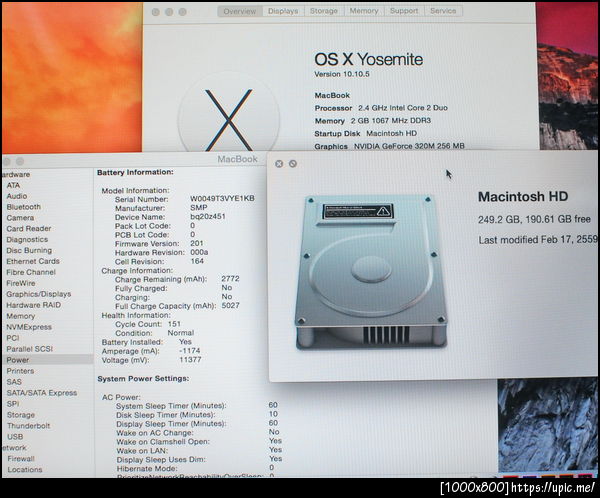Open the Displays tab
The width and height of the screenshot is (600, 498).
click(x=283, y=11)
